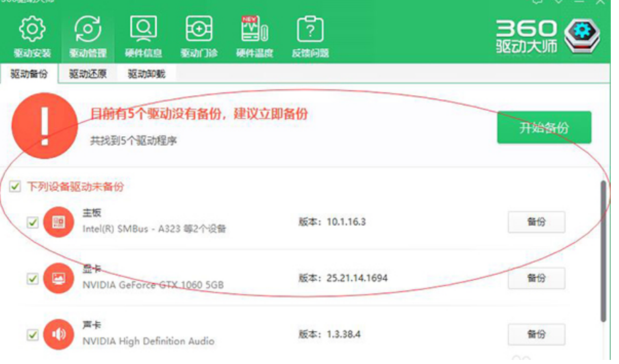Click the 驱动门诊 first-aid icon
This screenshot has width=619, height=364.
(199, 30)
